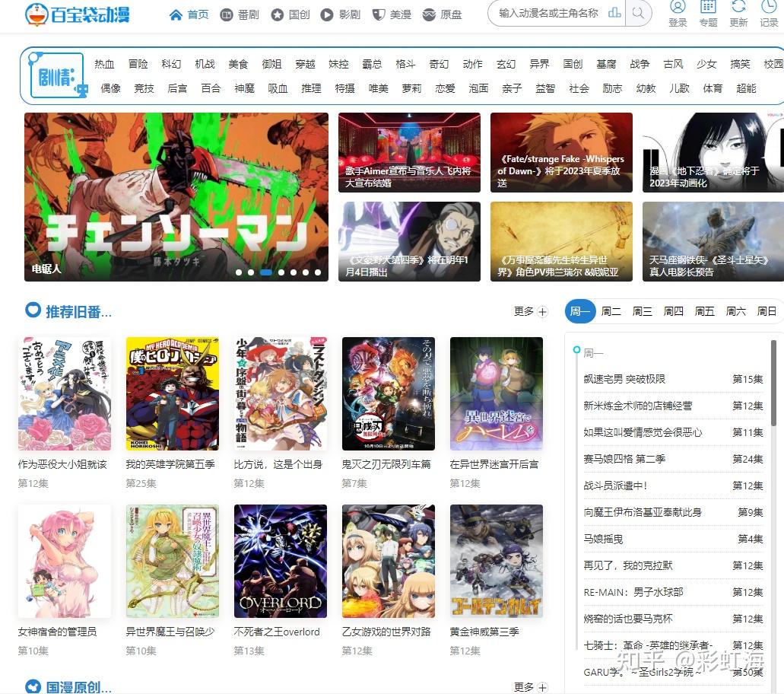Open the 在异世界迷宫开后宫 cover
784x694 pixels.
click(496, 393)
